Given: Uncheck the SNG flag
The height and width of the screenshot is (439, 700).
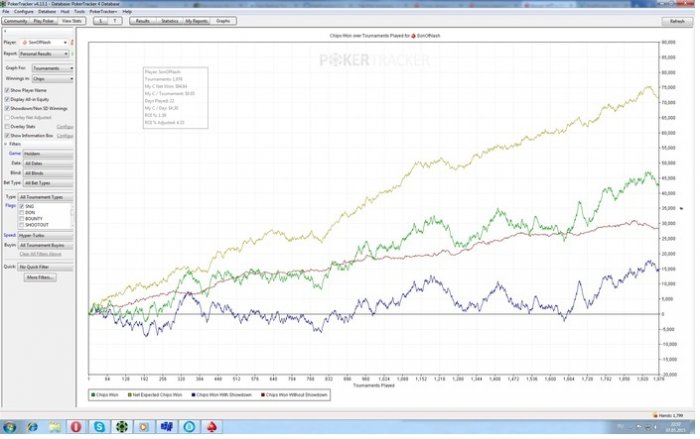Looking at the screenshot, I should coord(21,206).
